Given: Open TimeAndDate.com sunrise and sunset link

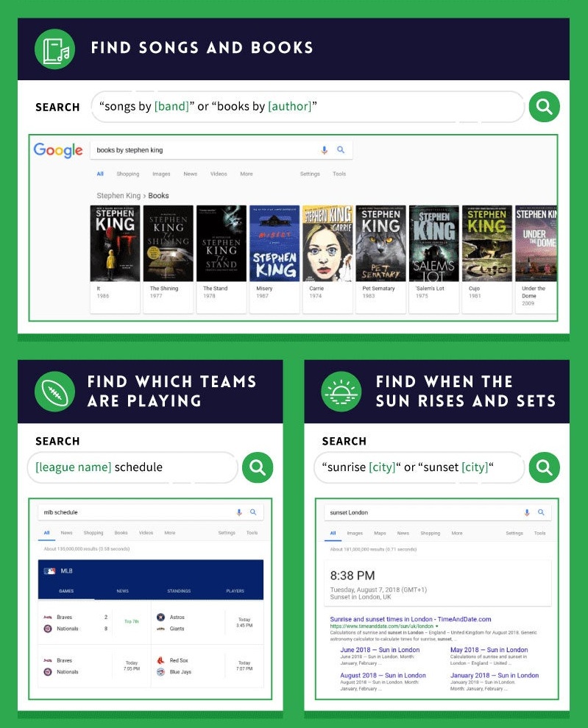Looking at the screenshot, I should click(x=410, y=619).
